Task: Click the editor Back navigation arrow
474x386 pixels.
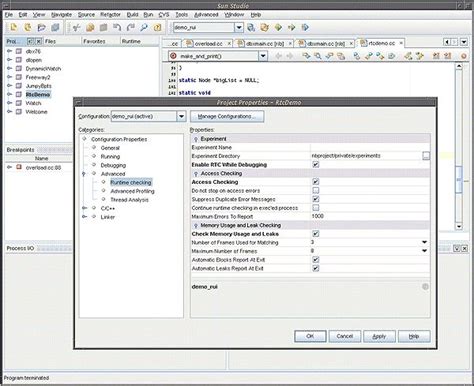Action: (278, 56)
